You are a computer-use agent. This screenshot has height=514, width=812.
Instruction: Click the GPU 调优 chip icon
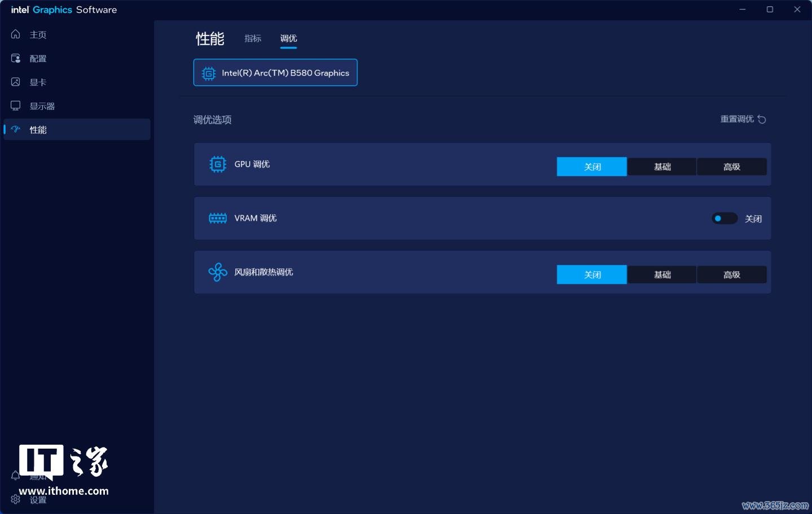pyautogui.click(x=218, y=164)
